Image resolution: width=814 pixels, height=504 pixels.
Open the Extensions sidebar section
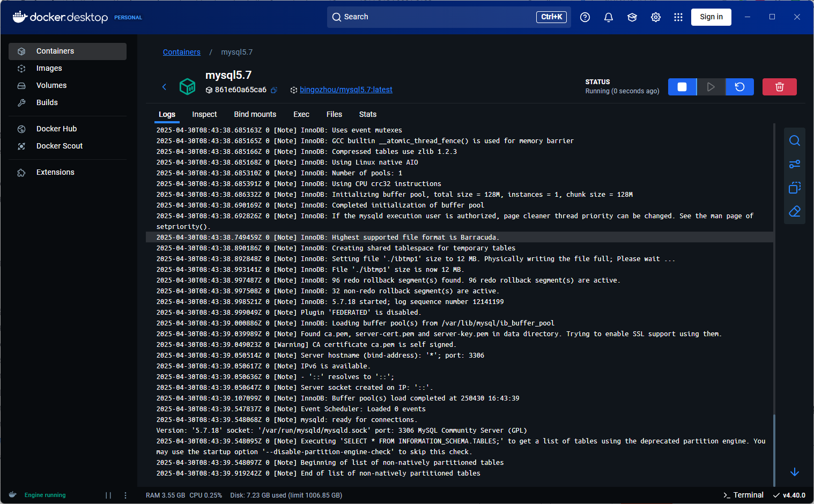point(68,172)
